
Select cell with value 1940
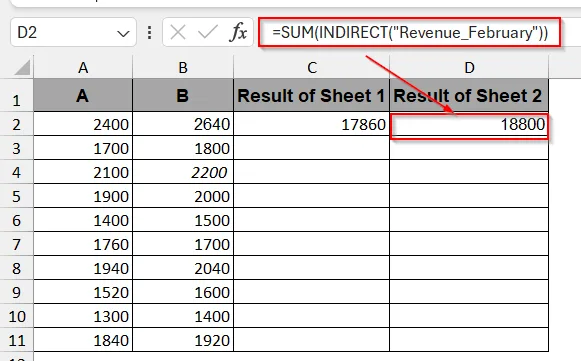(83, 268)
